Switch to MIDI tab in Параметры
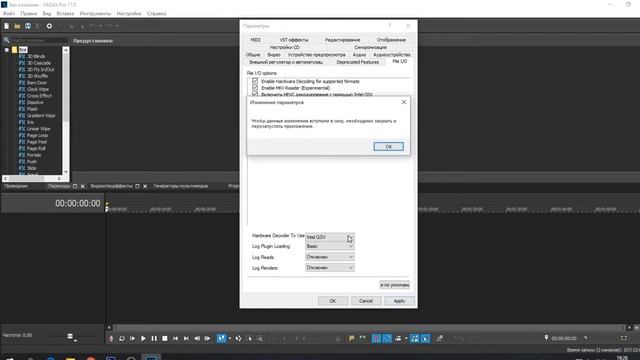Image resolution: width=640 pixels, height=360 pixels. [x=256, y=40]
